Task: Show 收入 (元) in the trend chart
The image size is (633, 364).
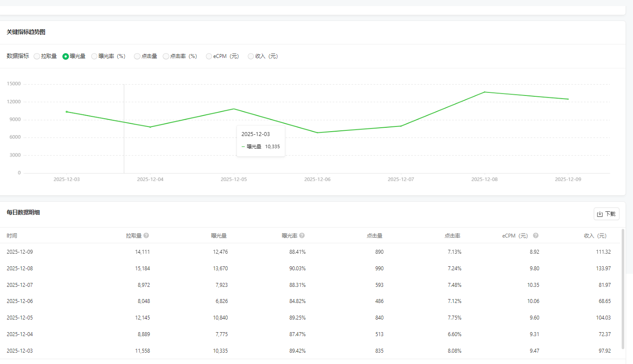Action: (x=251, y=56)
